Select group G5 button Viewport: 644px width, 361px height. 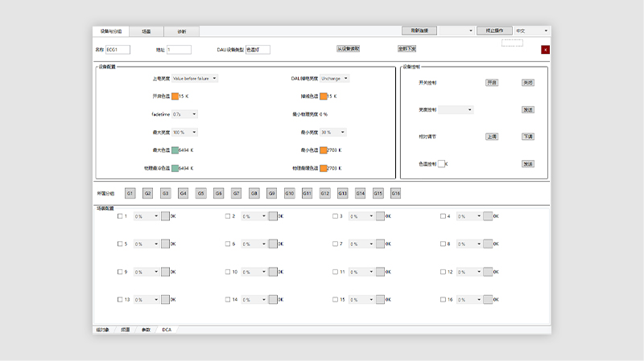coord(200,194)
